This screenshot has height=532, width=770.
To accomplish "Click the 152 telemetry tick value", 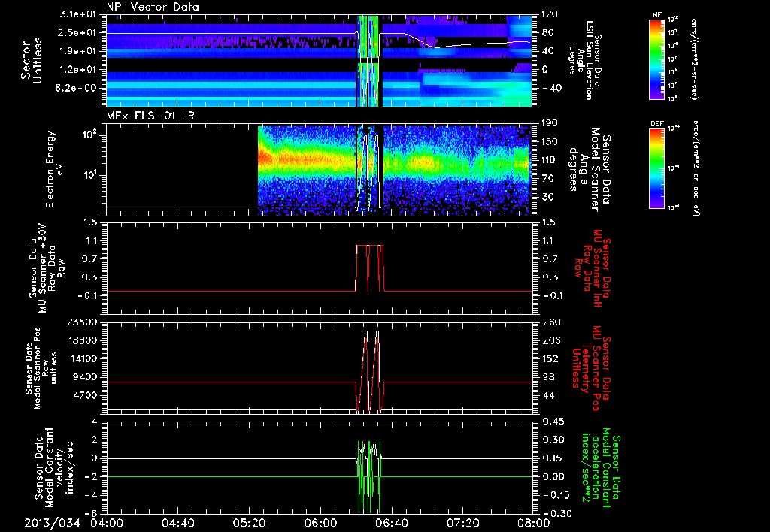I will pos(550,358).
